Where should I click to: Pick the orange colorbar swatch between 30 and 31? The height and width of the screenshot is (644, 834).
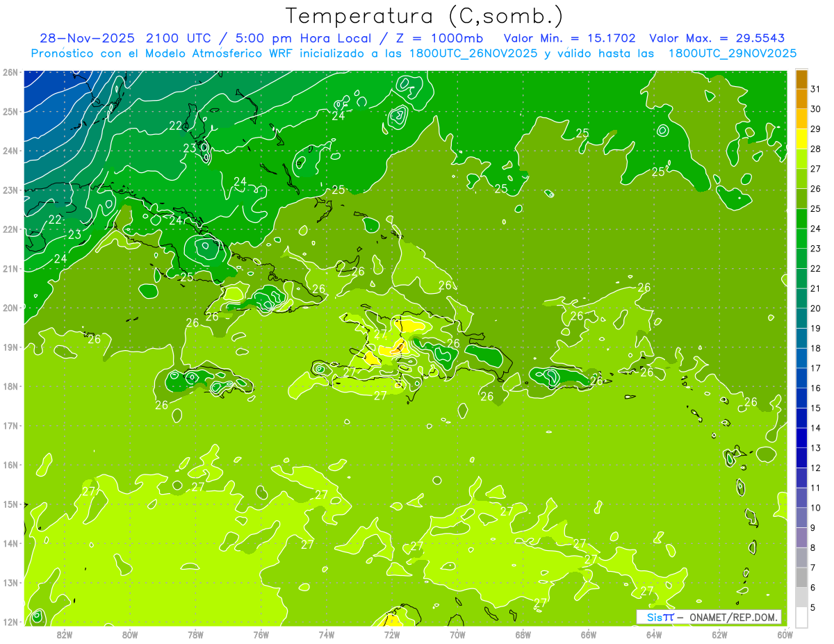[801, 99]
